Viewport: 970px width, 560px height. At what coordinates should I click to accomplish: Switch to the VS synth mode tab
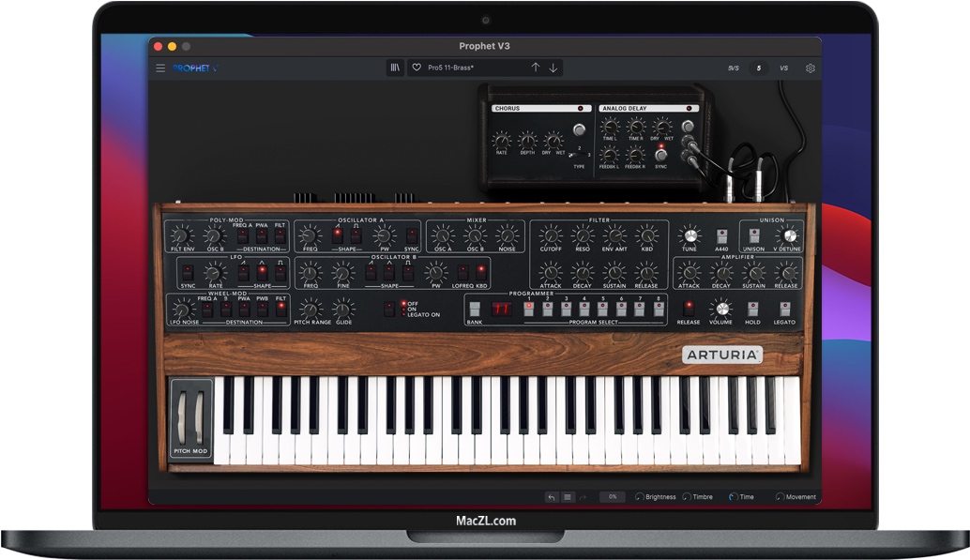[x=783, y=68]
